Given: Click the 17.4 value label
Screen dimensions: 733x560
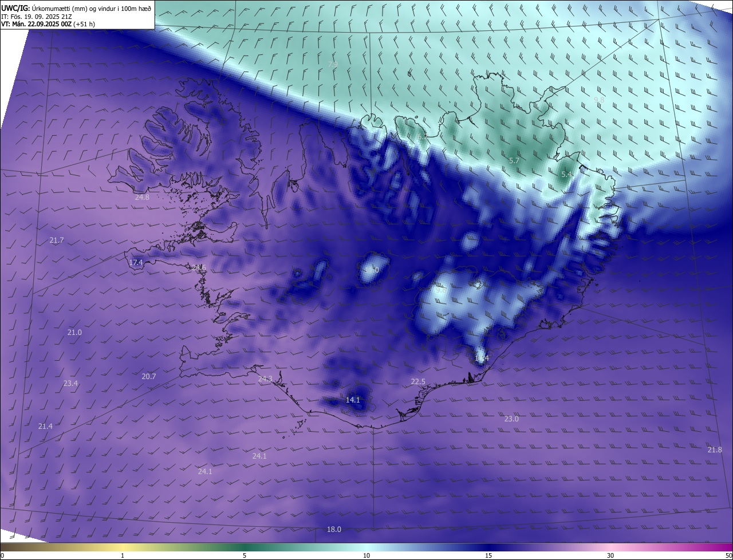Looking at the screenshot, I should pyautogui.click(x=136, y=263).
